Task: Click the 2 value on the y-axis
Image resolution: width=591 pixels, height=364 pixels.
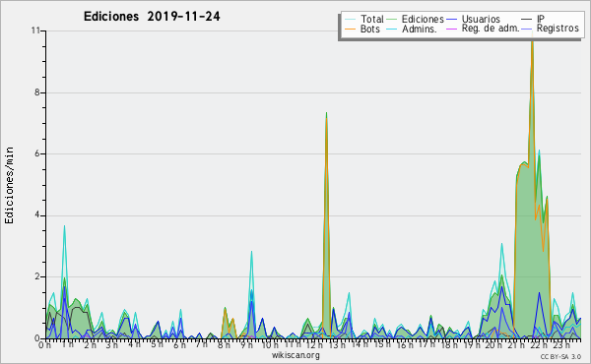Action: [37, 276]
